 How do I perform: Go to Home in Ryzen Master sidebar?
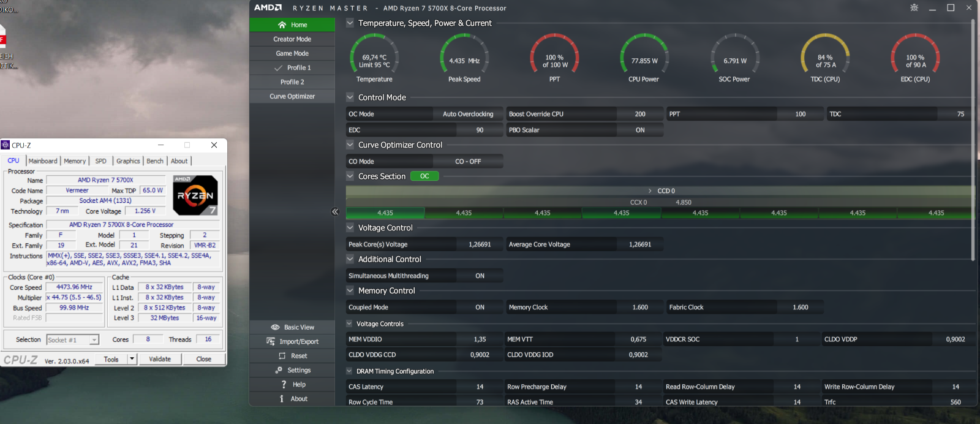pos(292,25)
